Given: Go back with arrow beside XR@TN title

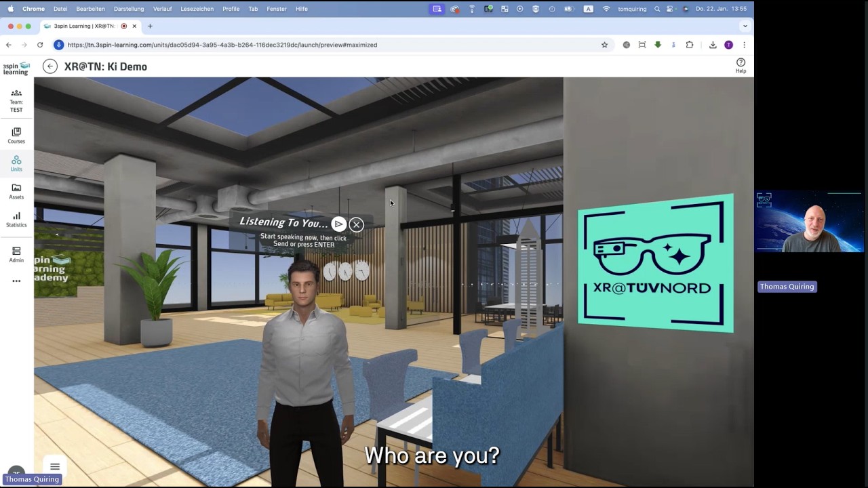Looking at the screenshot, I should pos(50,66).
